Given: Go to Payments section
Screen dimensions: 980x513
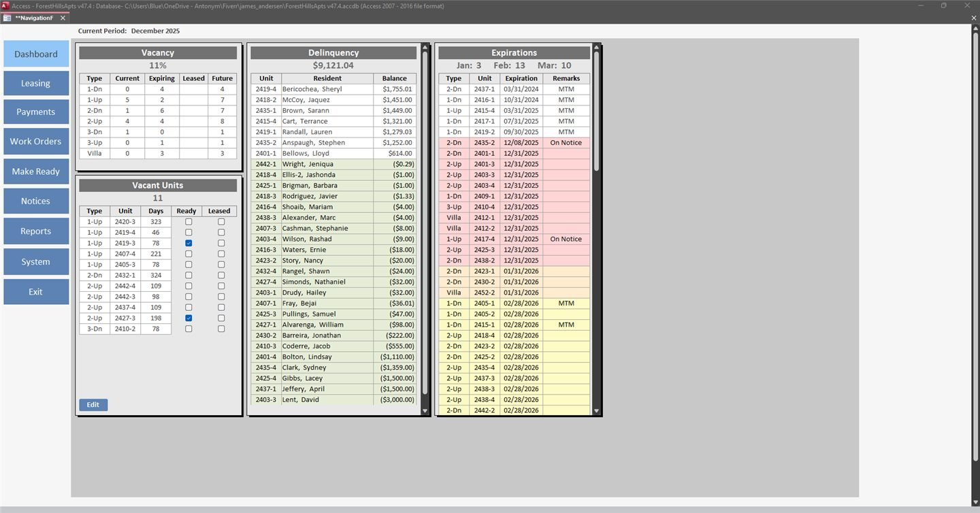Looking at the screenshot, I should coord(36,112).
